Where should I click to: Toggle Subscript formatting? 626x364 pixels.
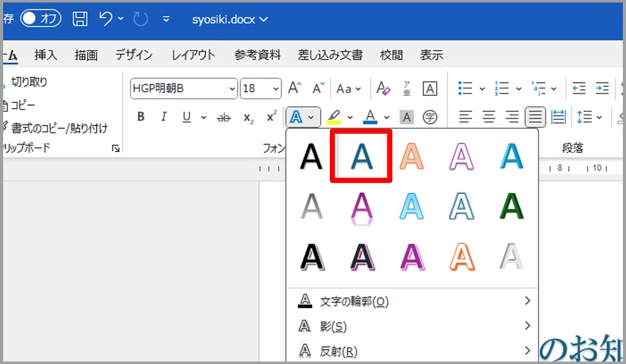tap(248, 118)
